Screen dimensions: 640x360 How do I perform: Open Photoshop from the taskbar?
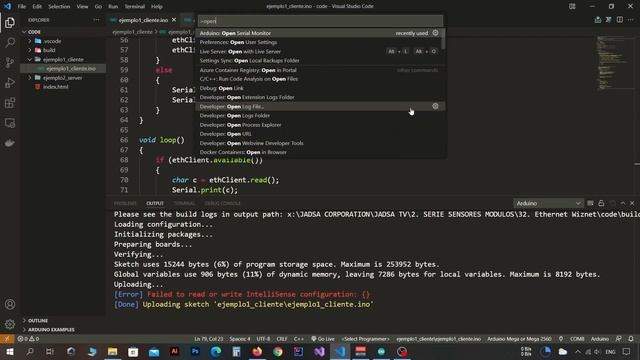(195, 351)
